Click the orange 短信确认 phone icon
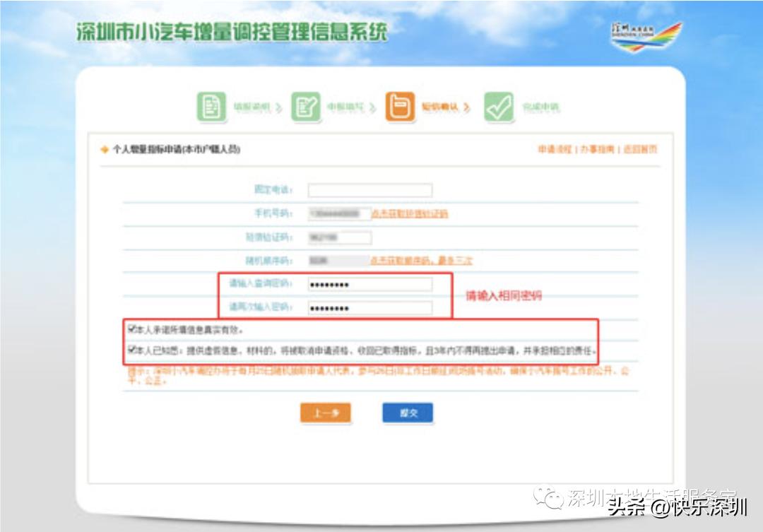 click(400, 106)
